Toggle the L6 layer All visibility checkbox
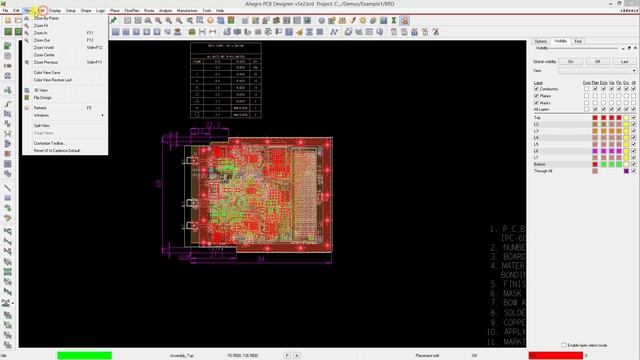 [x=633, y=151]
